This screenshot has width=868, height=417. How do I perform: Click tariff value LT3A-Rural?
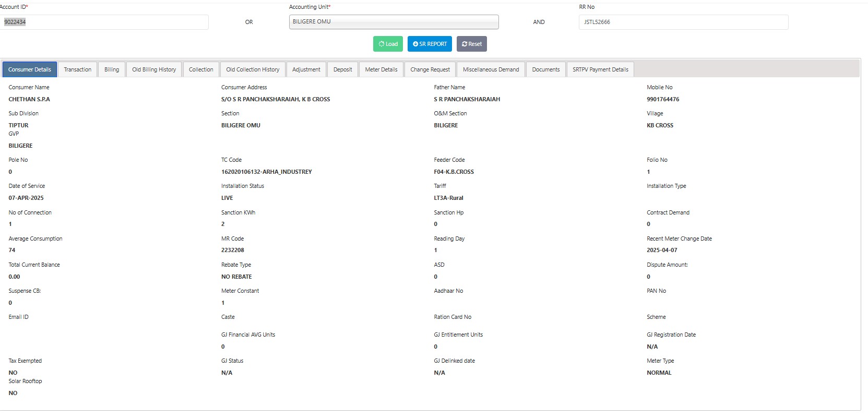(448, 198)
